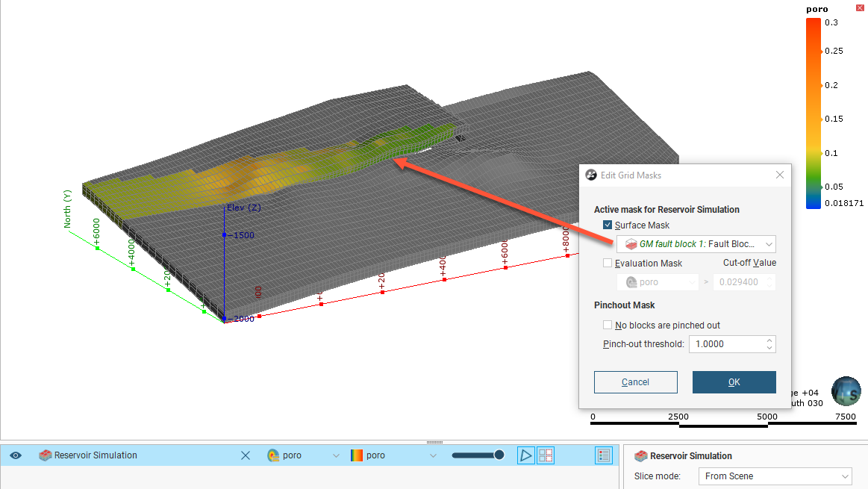Remove Reservoir Simulation from scene with X
This screenshot has height=489, width=868.
tap(246, 455)
